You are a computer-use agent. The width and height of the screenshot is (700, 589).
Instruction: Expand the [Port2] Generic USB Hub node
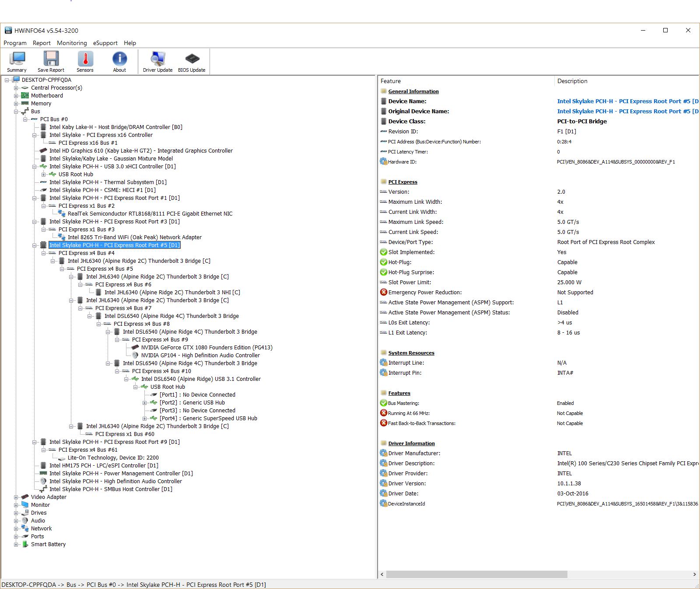[144, 403]
